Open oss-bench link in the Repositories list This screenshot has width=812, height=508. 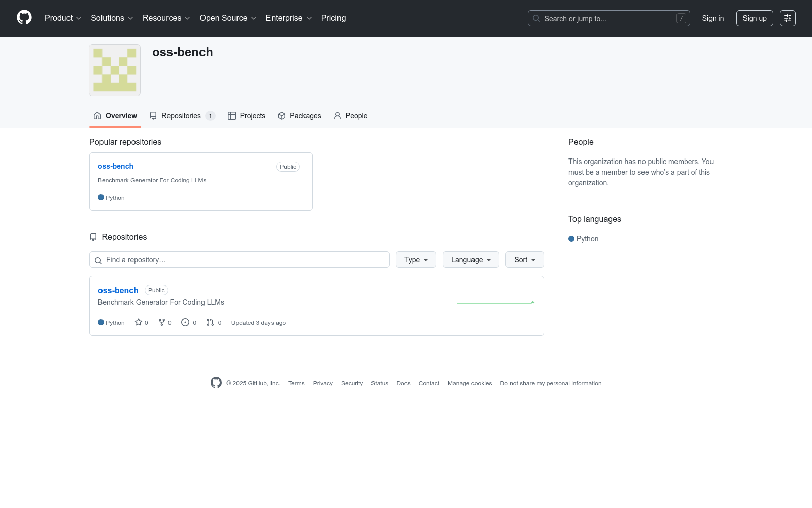point(118,290)
